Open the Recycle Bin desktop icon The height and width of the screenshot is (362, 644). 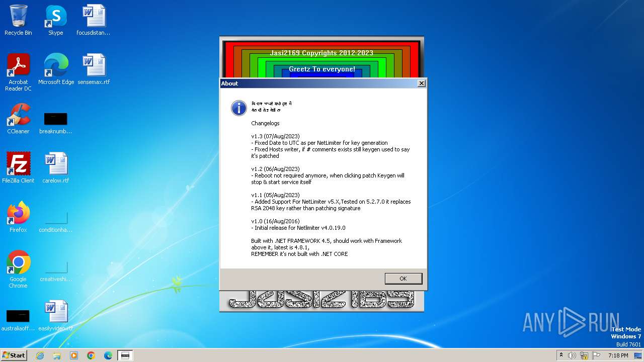pos(18,20)
